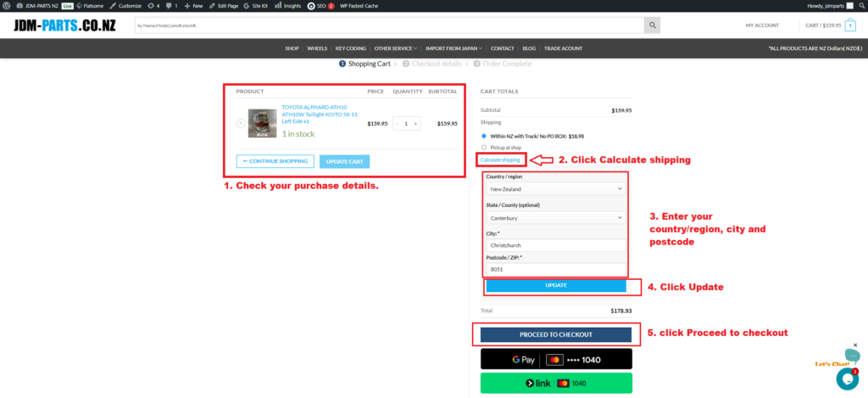The width and height of the screenshot is (868, 398).
Task: Open CART / $159.95 link
Action: coord(823,25)
